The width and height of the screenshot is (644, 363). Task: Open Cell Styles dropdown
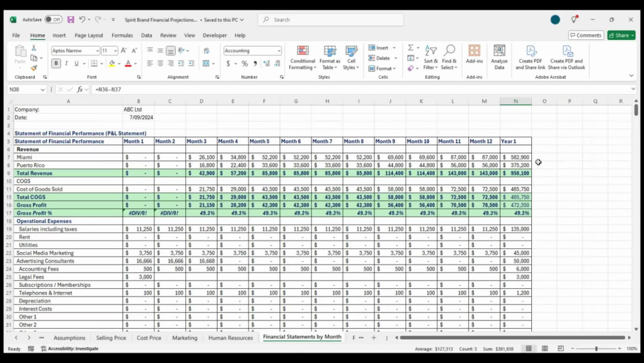pos(351,57)
